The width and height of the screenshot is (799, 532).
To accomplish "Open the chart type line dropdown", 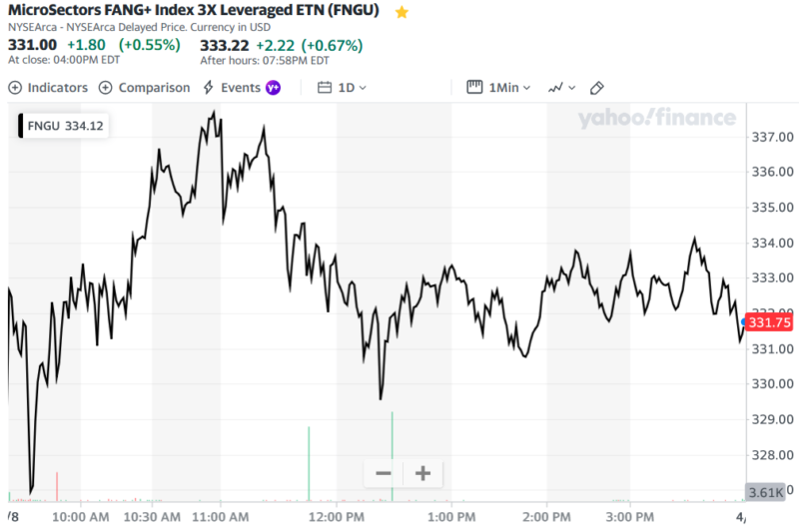I will pos(560,88).
